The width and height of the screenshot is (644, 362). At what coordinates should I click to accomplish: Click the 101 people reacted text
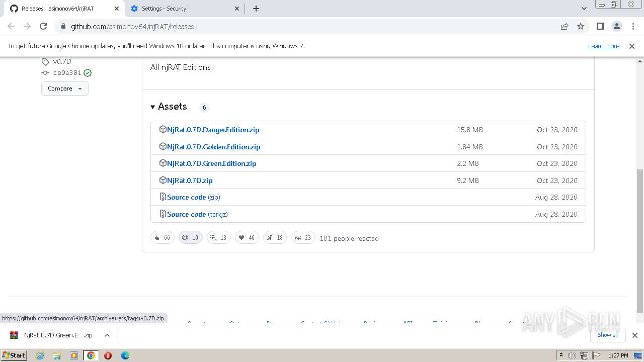(349, 238)
